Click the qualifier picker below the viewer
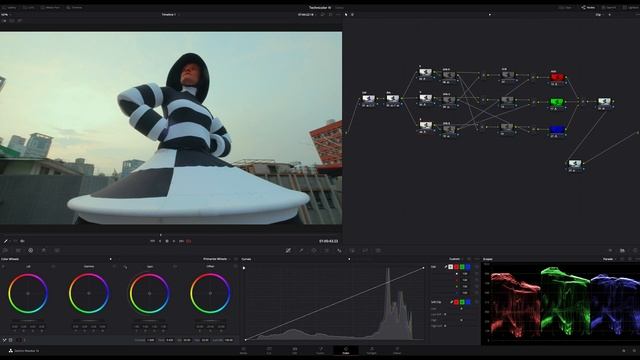 click(x=6, y=241)
